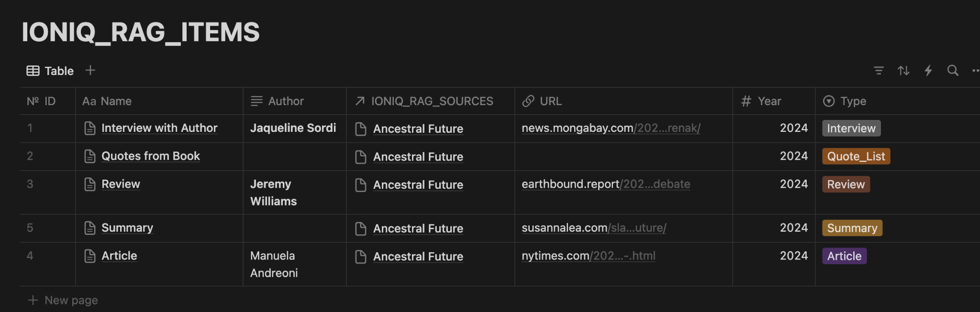Select the orange Quote_List type tag
Image resolution: width=980 pixels, height=312 pixels.
[x=856, y=156]
